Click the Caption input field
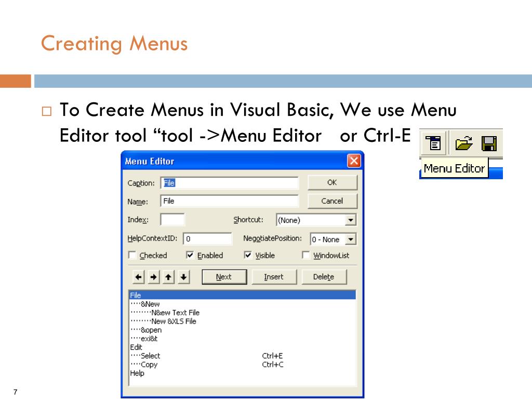532x399 pixels. pos(229,183)
